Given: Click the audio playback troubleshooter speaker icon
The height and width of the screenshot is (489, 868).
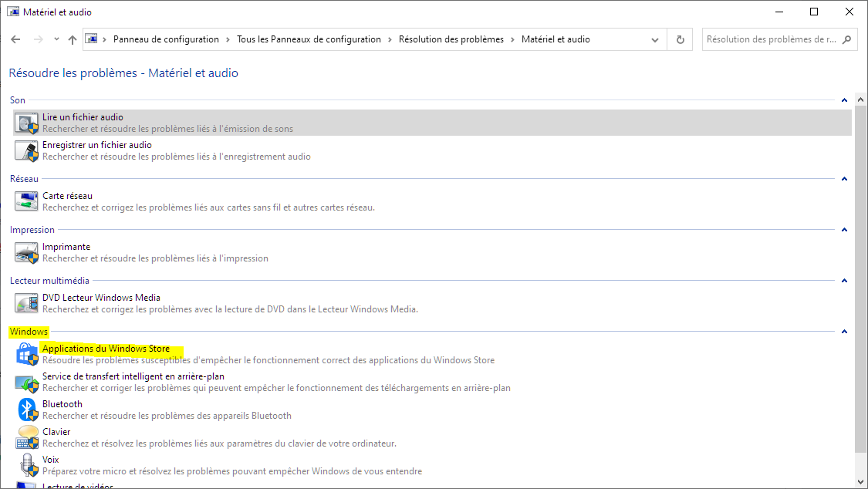Looking at the screenshot, I should [27, 123].
